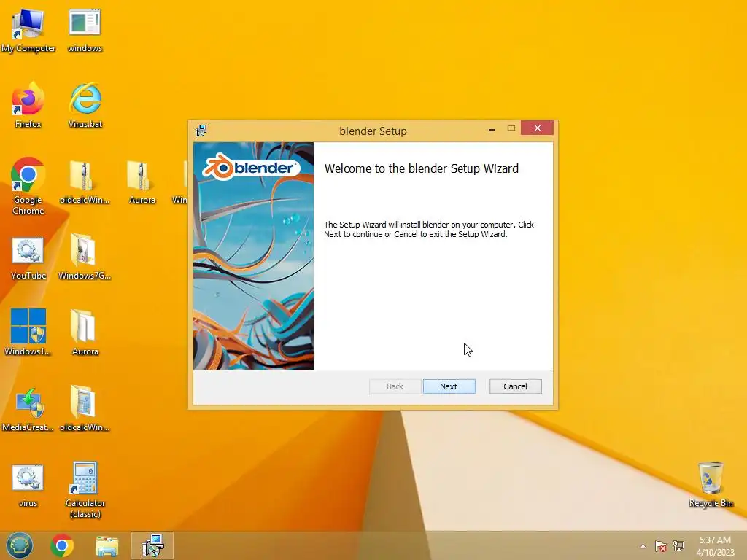747x560 pixels.
Task: Click the taskbar clock showing 5:37 AM
Action: (715, 546)
